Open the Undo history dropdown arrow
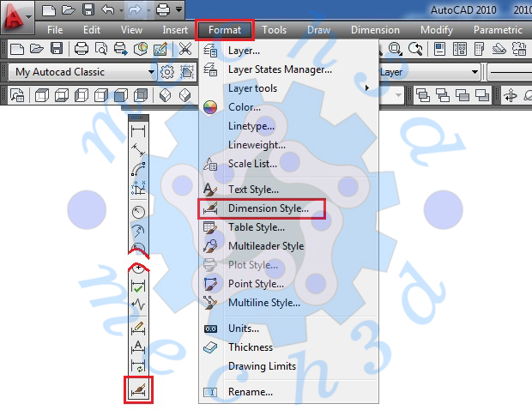The height and width of the screenshot is (416, 532). click(121, 10)
